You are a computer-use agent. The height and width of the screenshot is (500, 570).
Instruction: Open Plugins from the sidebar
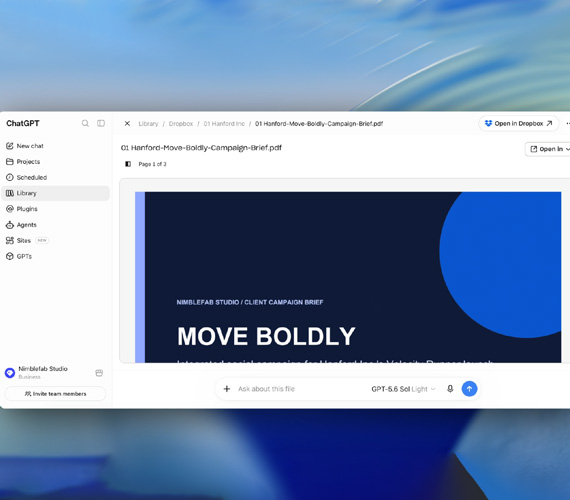point(56,209)
